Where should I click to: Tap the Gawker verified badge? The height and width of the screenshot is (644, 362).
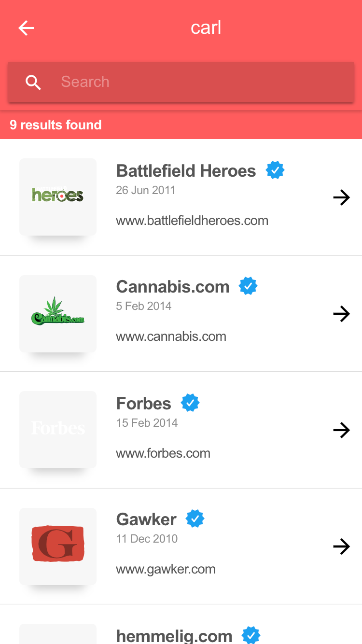pyautogui.click(x=195, y=519)
